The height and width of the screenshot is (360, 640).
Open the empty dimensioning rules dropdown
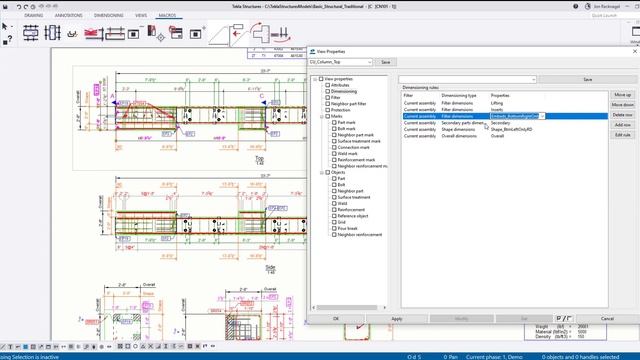point(533,80)
